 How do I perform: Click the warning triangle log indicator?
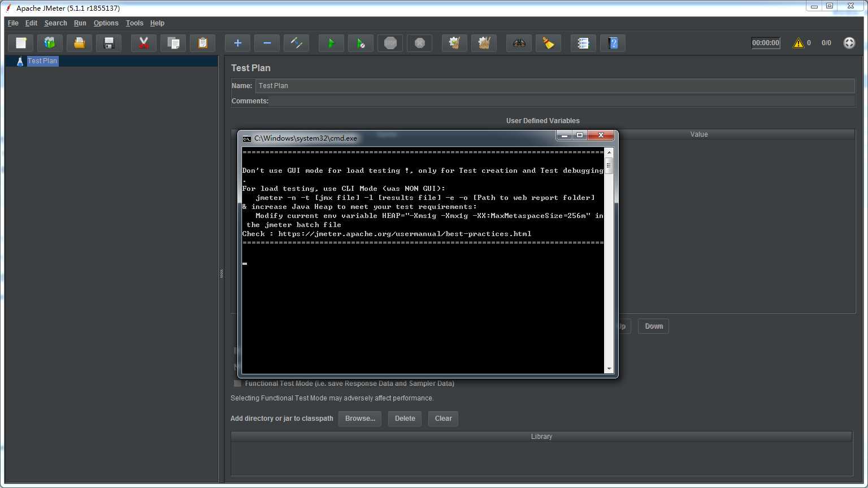pyautogui.click(x=798, y=43)
